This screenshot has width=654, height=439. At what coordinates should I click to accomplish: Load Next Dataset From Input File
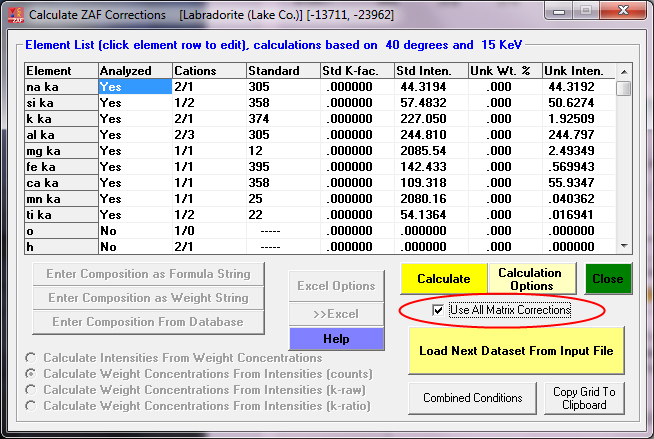click(x=516, y=349)
